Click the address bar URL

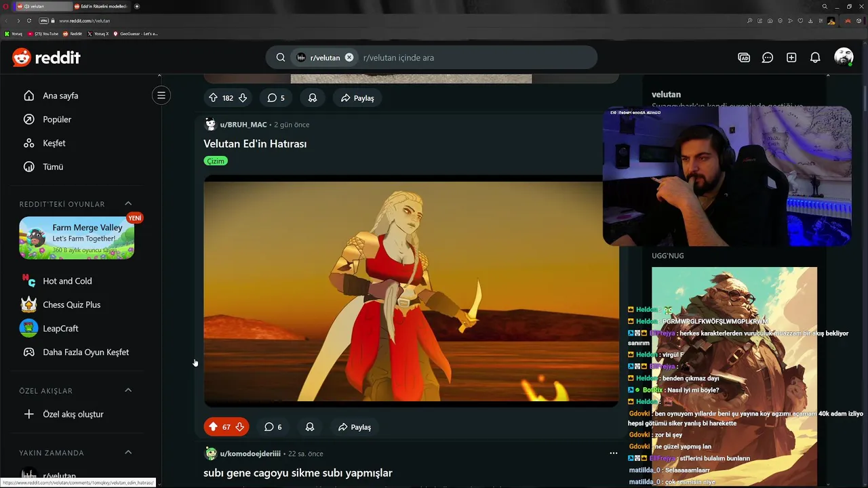[x=85, y=21]
